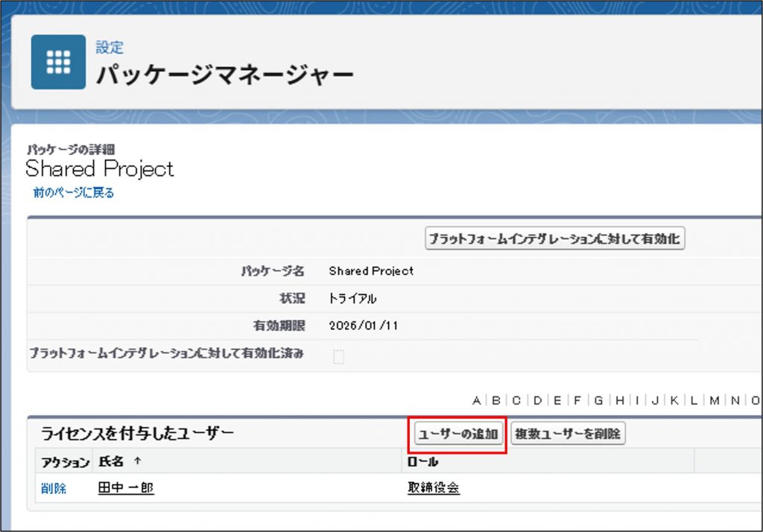Image resolution: width=763 pixels, height=532 pixels.
Task: Open the 取締役会 role link
Action: coord(434,489)
